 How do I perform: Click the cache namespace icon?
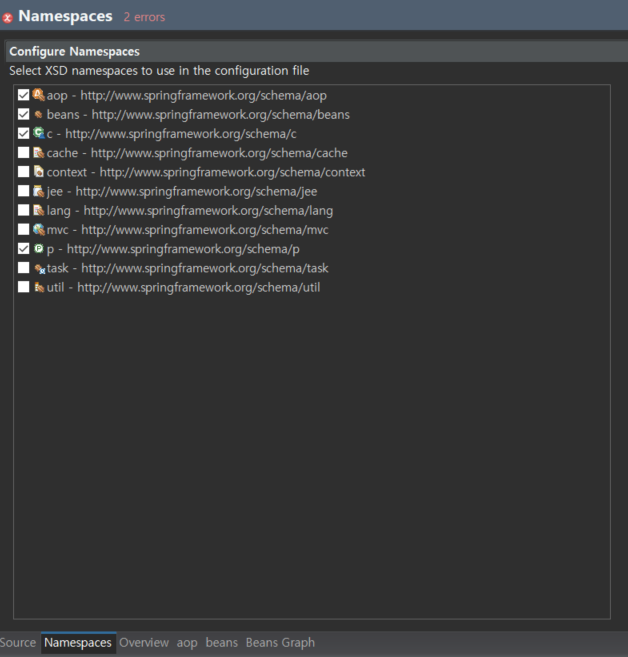coord(39,153)
